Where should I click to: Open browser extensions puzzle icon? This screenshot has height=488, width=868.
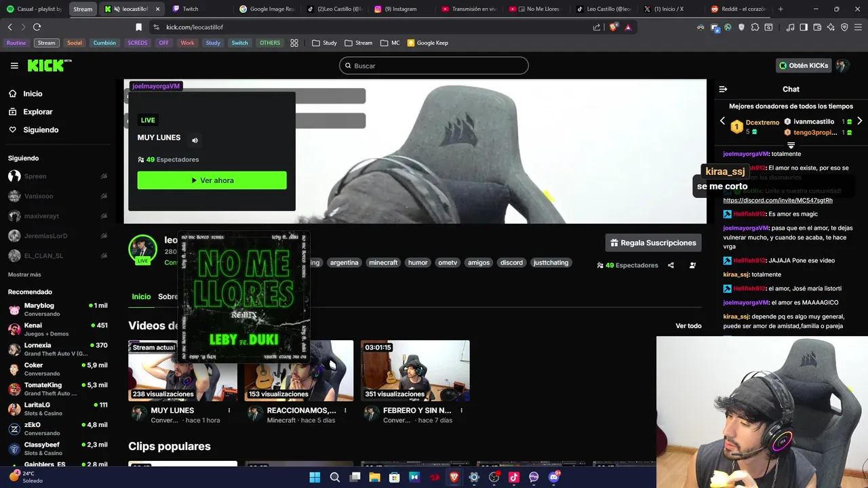point(755,27)
